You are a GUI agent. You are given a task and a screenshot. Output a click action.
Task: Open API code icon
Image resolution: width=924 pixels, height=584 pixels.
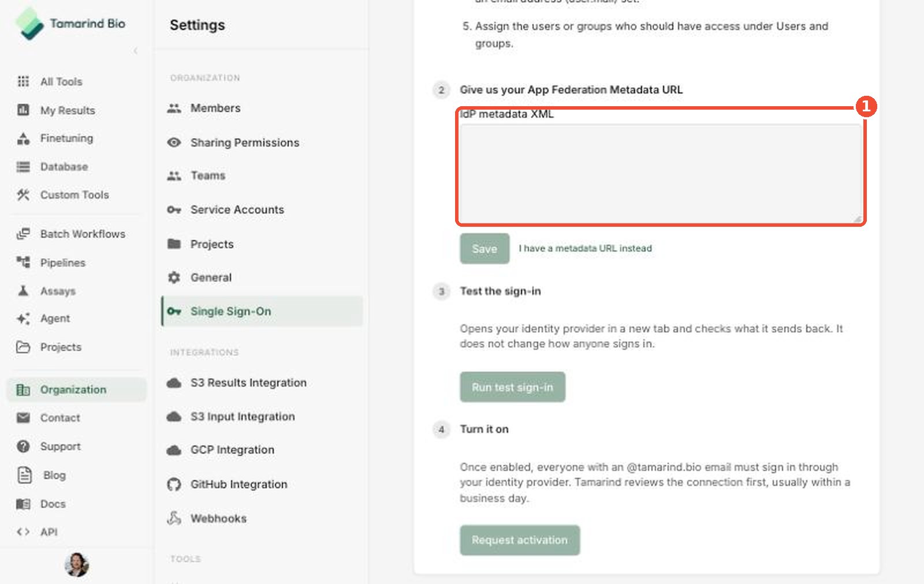(23, 532)
